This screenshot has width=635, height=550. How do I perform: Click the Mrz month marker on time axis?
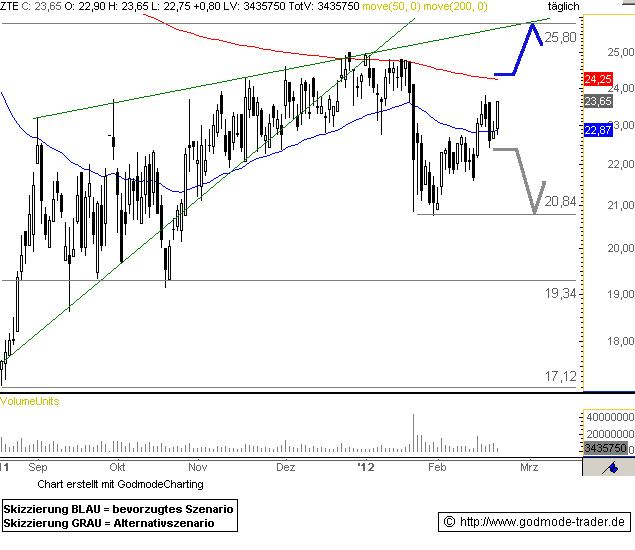(x=529, y=467)
